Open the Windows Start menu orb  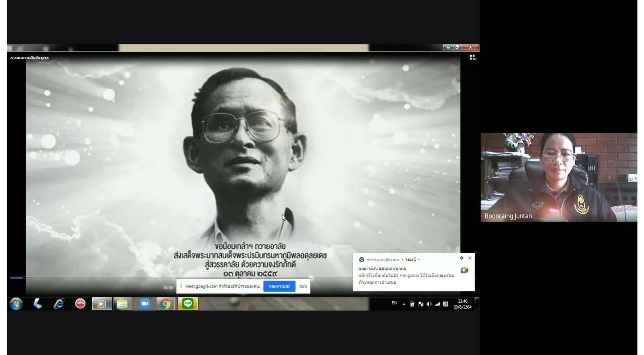click(x=16, y=304)
